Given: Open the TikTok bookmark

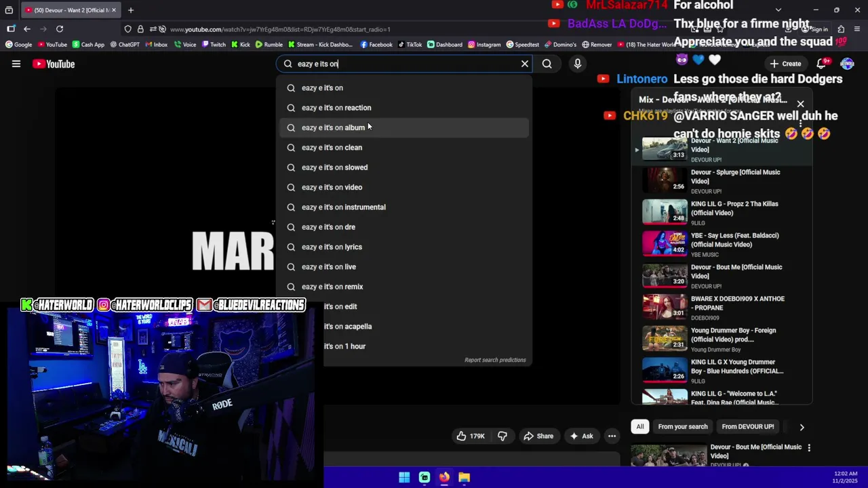Looking at the screenshot, I should tap(410, 45).
